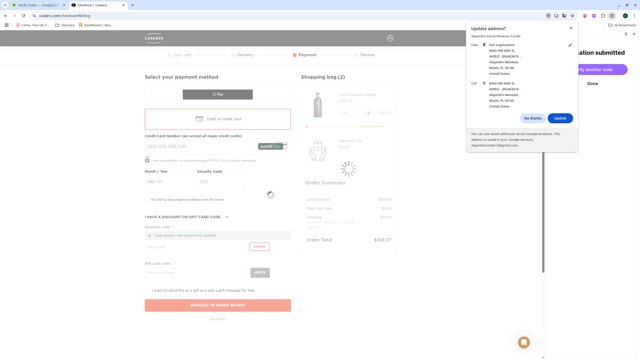The image size is (640, 360).
Task: Open the chat widget bubble at the bottom right
Action: 524,342
